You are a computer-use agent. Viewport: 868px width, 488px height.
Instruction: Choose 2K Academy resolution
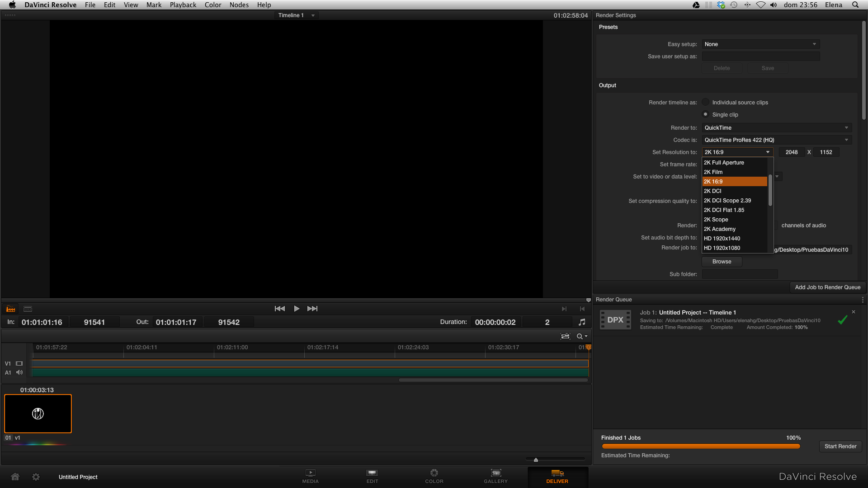coord(735,229)
